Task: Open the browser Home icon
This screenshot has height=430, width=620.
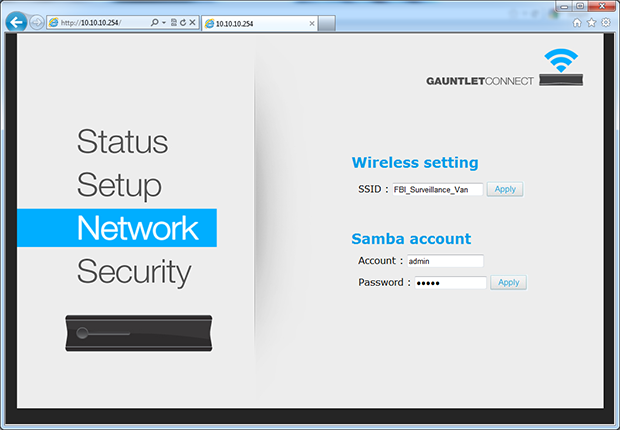Action: pos(577,22)
